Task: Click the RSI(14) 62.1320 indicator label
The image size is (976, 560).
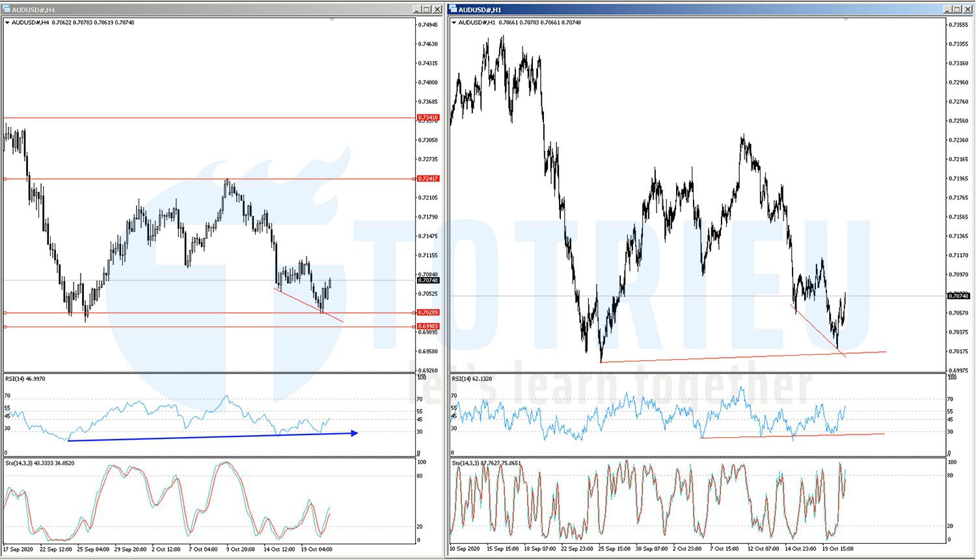Action: [x=472, y=379]
